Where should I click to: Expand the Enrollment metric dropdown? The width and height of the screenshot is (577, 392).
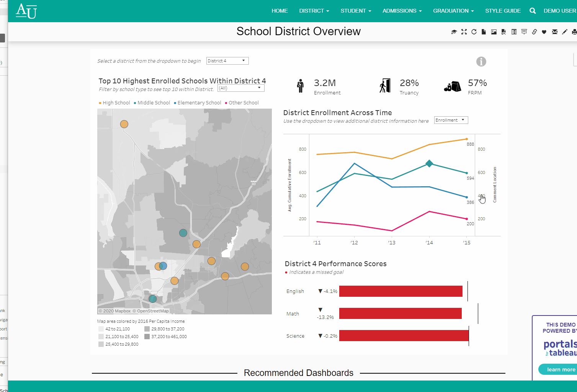coord(451,120)
